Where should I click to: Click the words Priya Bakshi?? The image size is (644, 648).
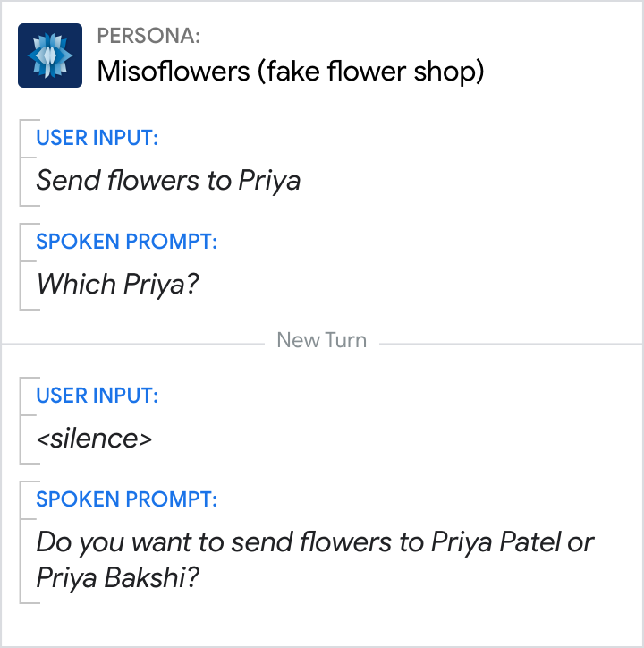(117, 578)
